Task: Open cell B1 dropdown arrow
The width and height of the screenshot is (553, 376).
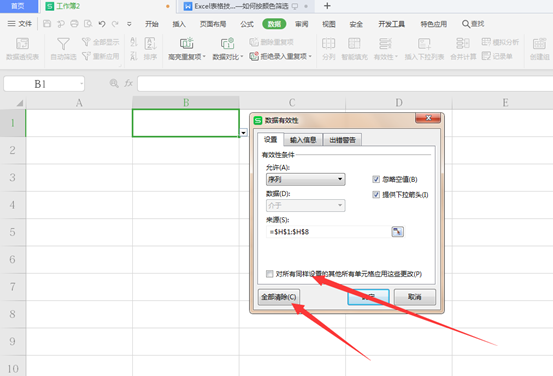Action: pyautogui.click(x=243, y=133)
